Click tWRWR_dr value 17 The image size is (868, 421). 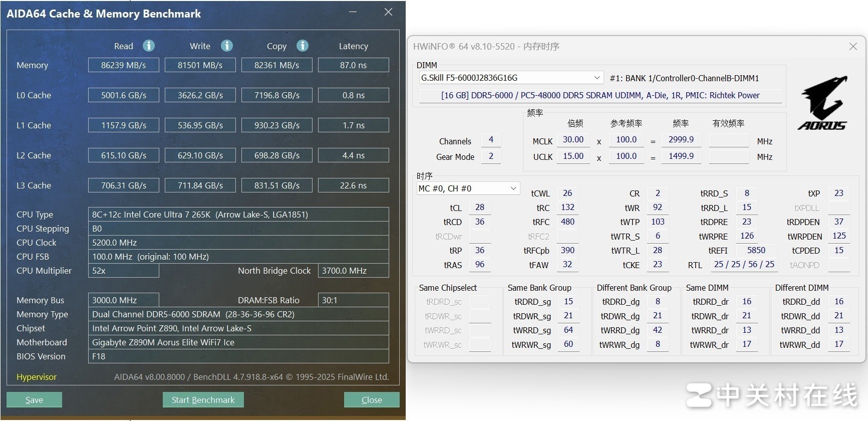[747, 344]
